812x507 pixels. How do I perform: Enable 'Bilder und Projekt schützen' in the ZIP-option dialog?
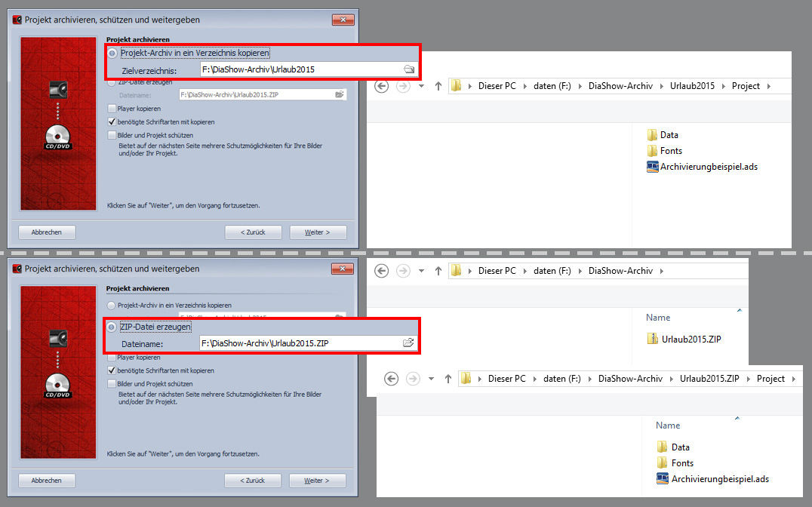pyautogui.click(x=112, y=384)
